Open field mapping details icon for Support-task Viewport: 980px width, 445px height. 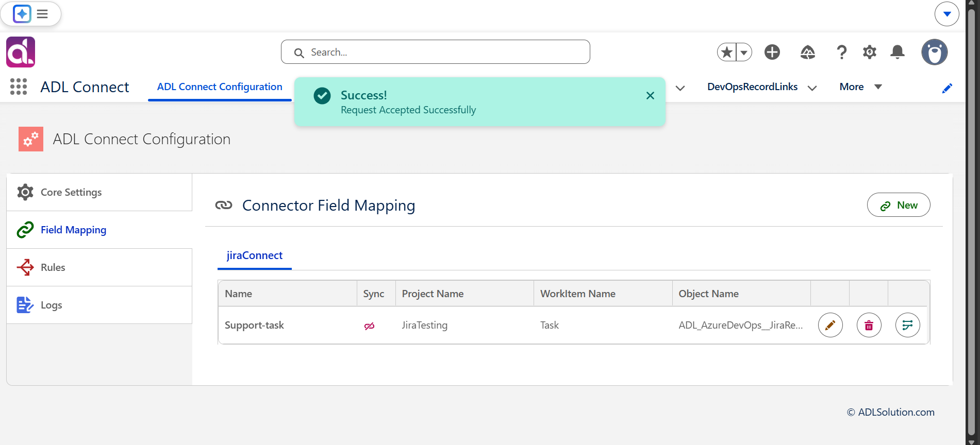click(907, 325)
